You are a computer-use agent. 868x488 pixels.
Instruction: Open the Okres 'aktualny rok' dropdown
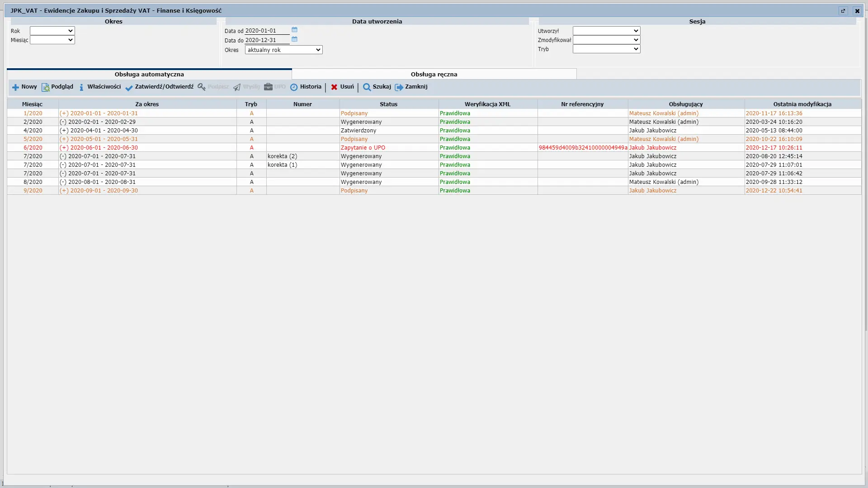[283, 50]
